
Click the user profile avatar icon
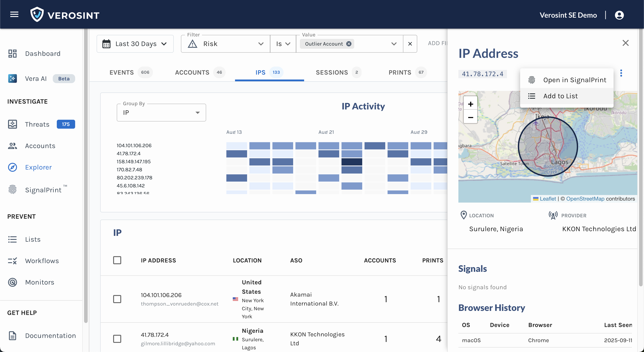point(619,15)
